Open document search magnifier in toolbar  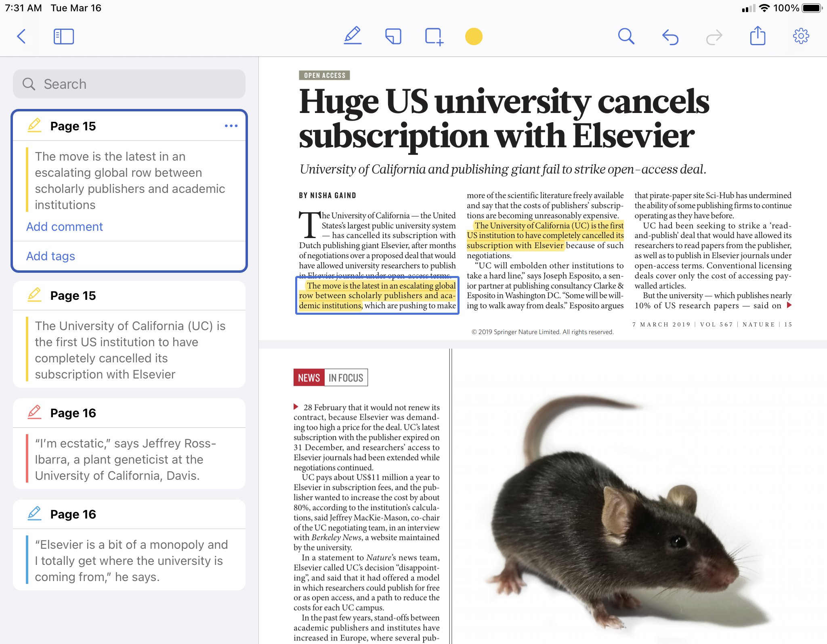[x=626, y=36]
